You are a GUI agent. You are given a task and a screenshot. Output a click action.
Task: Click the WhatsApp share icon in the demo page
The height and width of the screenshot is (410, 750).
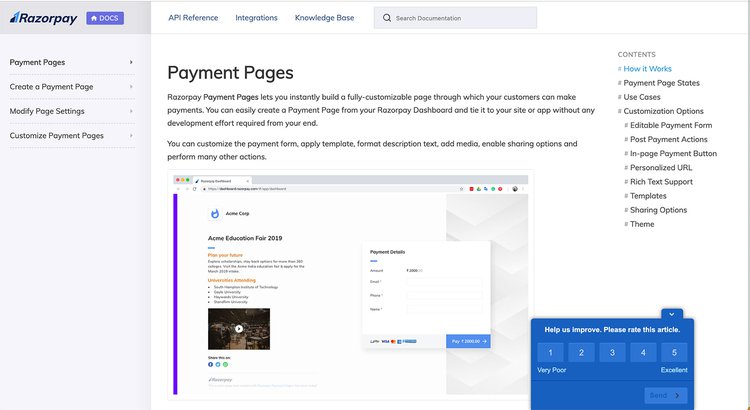(225, 365)
